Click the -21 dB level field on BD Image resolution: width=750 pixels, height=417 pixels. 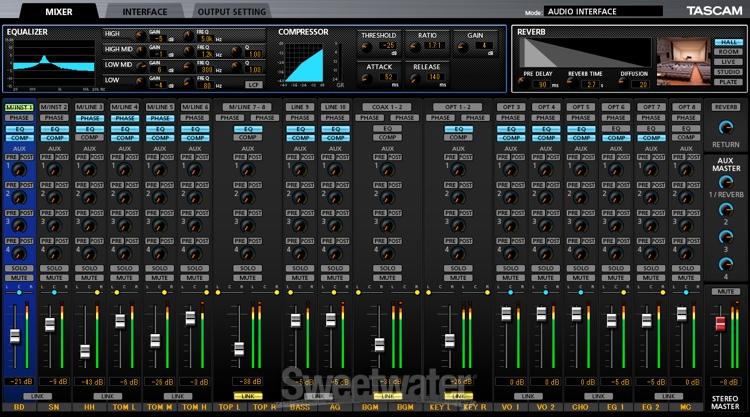point(19,382)
